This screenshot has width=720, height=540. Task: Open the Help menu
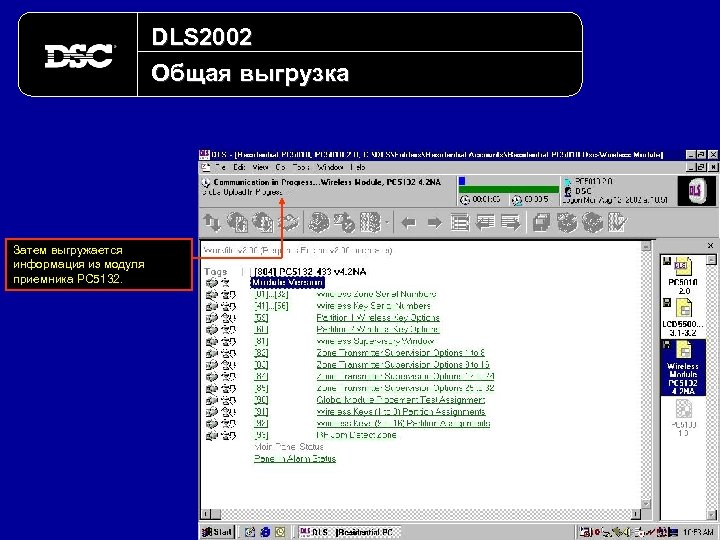pyautogui.click(x=358, y=167)
